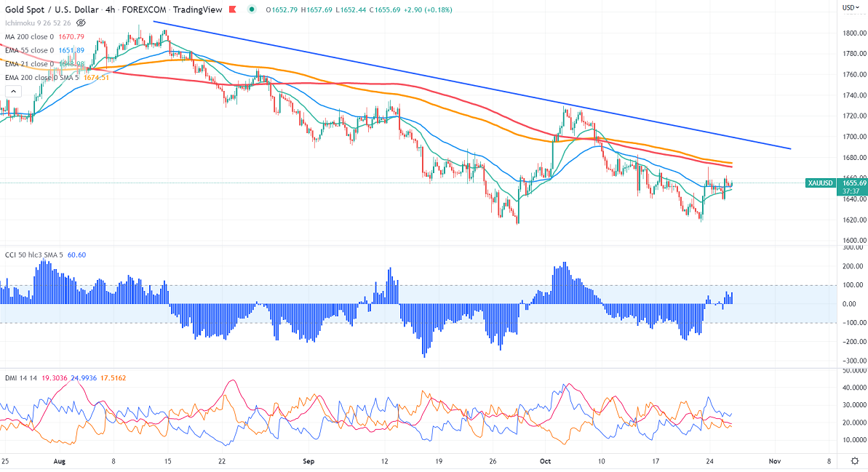Click the low price L1652.44
The height and width of the screenshot is (472, 868).
tap(351, 10)
